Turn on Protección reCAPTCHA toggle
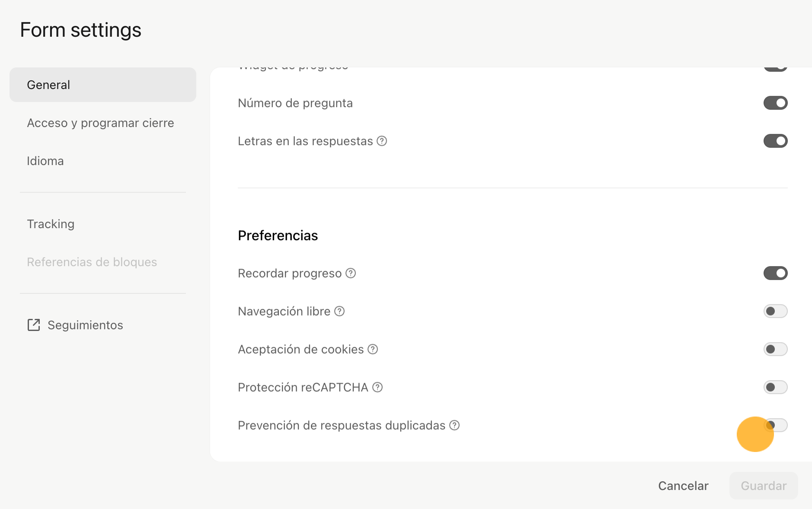 point(775,387)
